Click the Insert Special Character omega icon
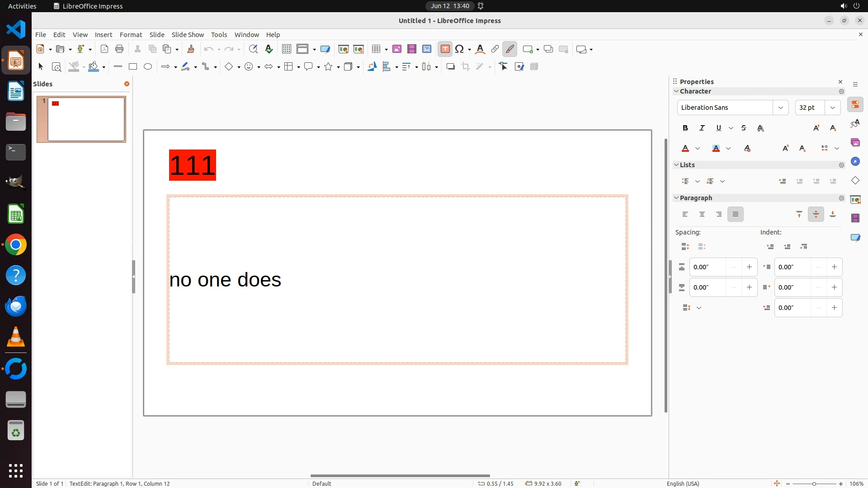868x488 pixels. pos(460,49)
